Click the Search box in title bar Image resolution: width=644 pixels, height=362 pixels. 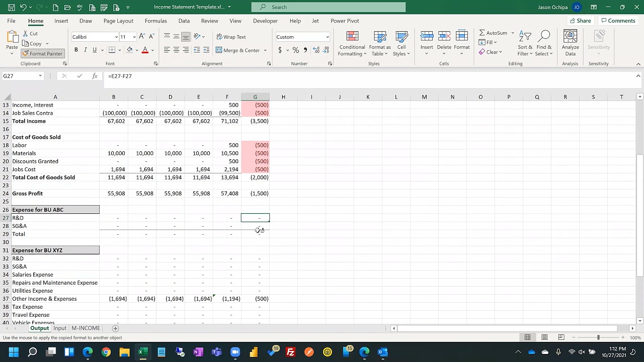coord(329,7)
